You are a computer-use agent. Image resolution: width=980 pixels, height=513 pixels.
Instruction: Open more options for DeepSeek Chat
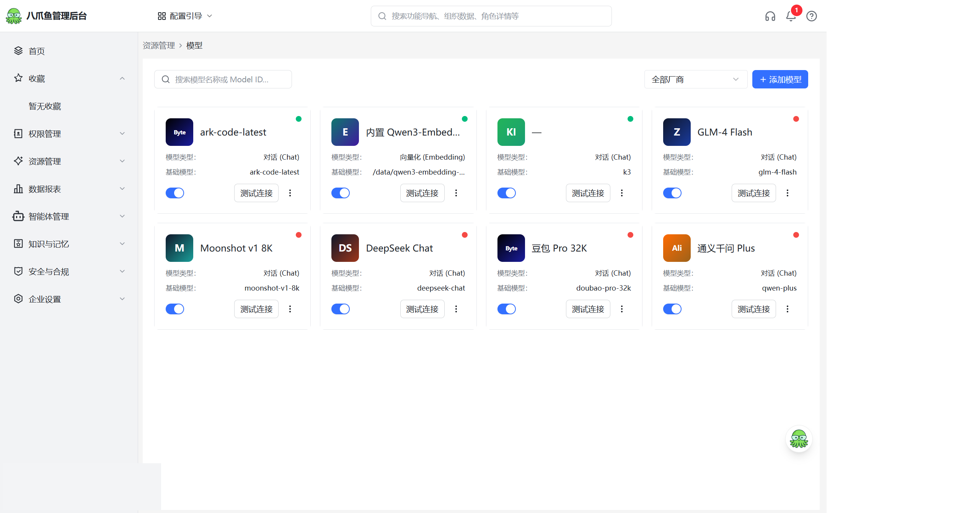tap(456, 309)
